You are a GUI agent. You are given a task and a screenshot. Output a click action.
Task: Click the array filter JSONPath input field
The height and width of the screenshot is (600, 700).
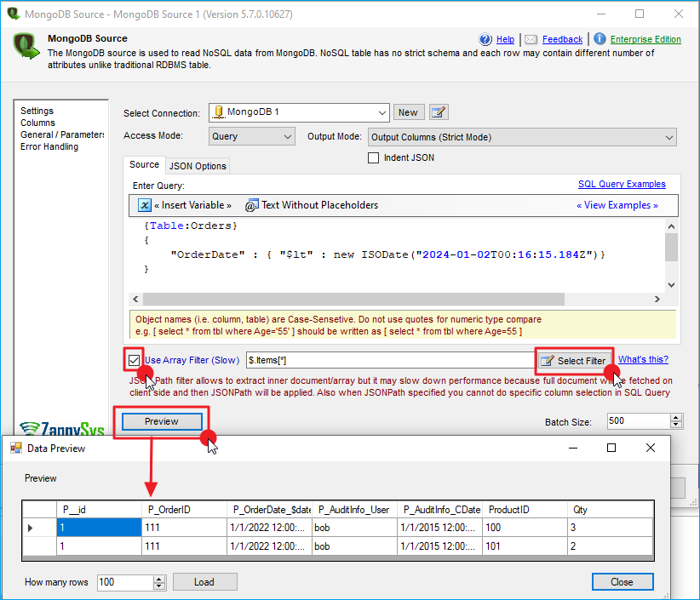click(387, 361)
